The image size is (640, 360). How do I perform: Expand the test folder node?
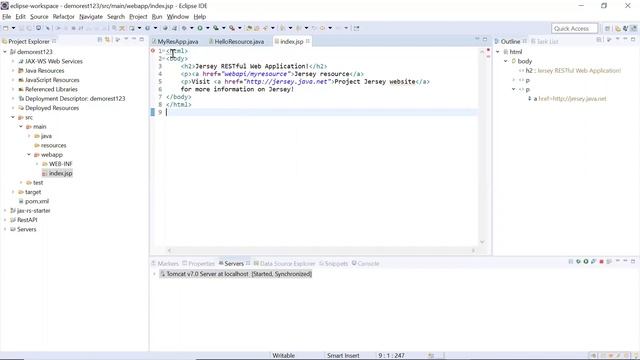21,183
